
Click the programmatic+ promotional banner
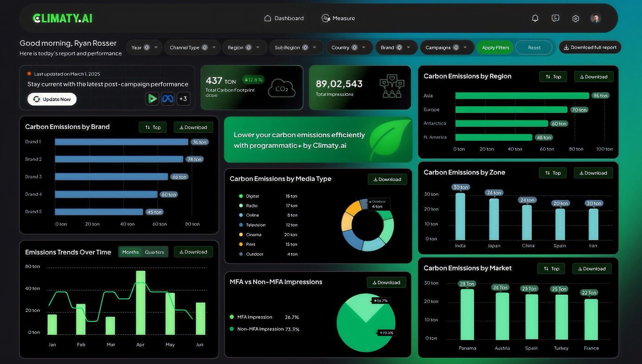coord(318,140)
